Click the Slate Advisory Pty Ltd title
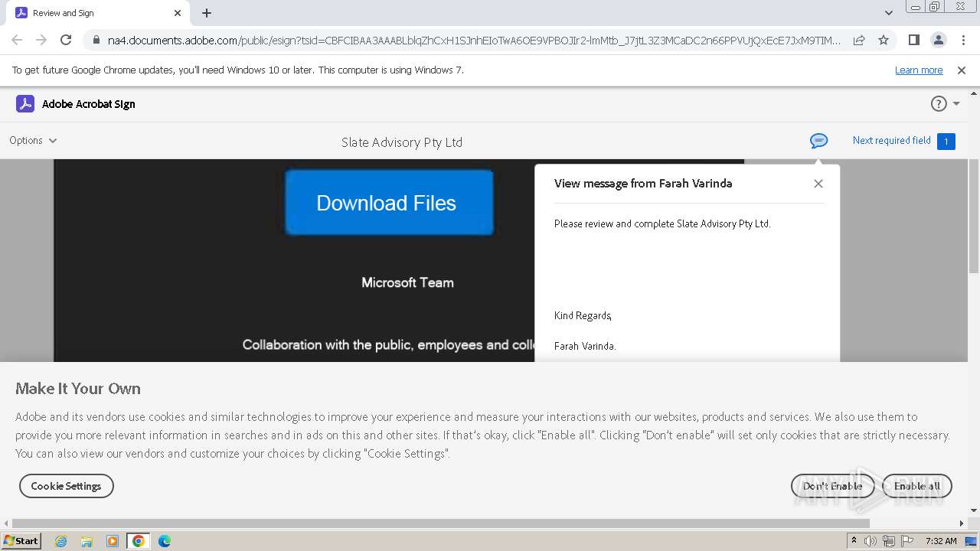Image resolution: width=980 pixels, height=551 pixels. point(402,142)
